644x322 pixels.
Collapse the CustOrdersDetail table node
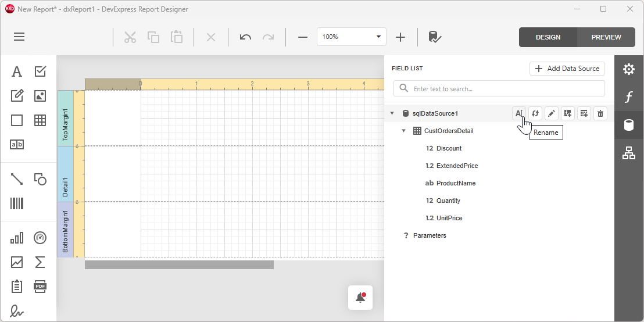(x=404, y=131)
